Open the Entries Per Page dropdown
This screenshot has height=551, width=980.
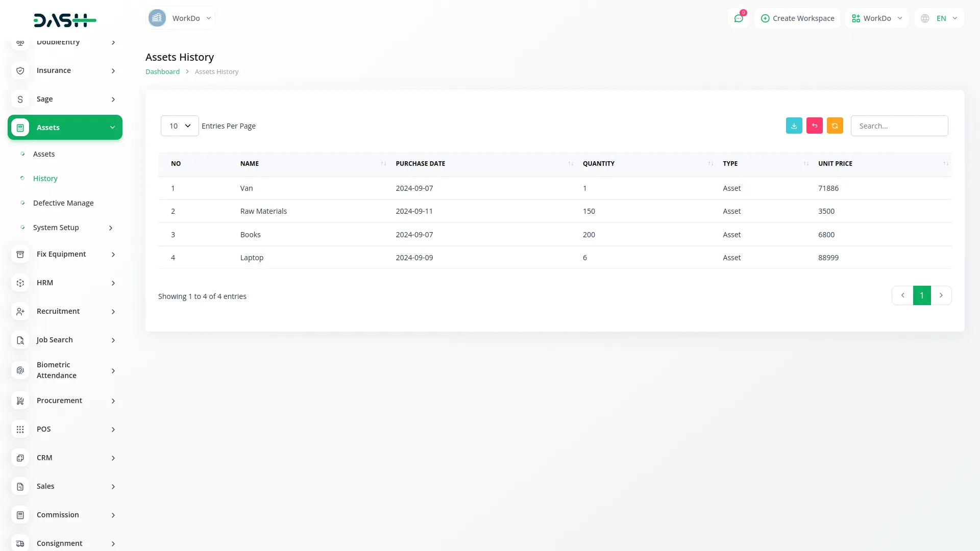(179, 126)
